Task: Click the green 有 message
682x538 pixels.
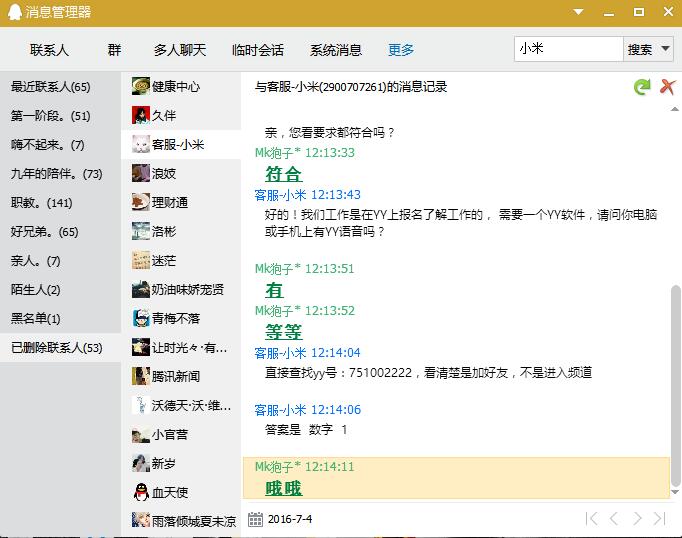Action: pyautogui.click(x=274, y=290)
